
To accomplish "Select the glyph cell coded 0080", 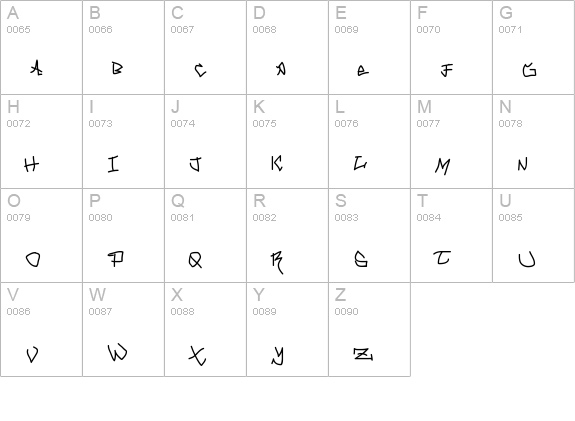I will click(123, 235).
